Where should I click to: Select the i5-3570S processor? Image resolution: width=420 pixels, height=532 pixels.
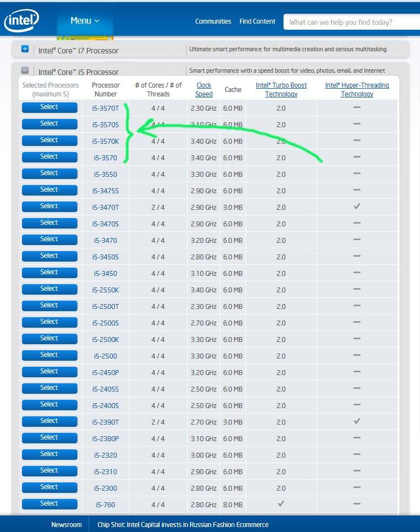tap(50, 124)
